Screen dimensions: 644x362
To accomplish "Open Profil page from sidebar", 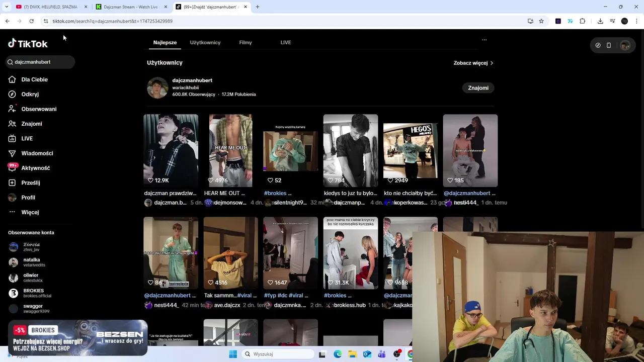I will [22, 198].
